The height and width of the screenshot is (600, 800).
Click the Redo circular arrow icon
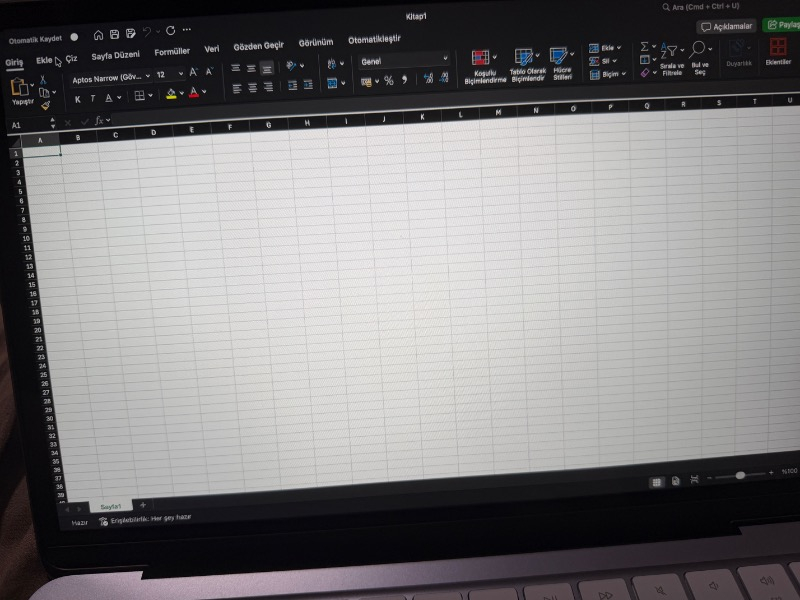tap(170, 31)
